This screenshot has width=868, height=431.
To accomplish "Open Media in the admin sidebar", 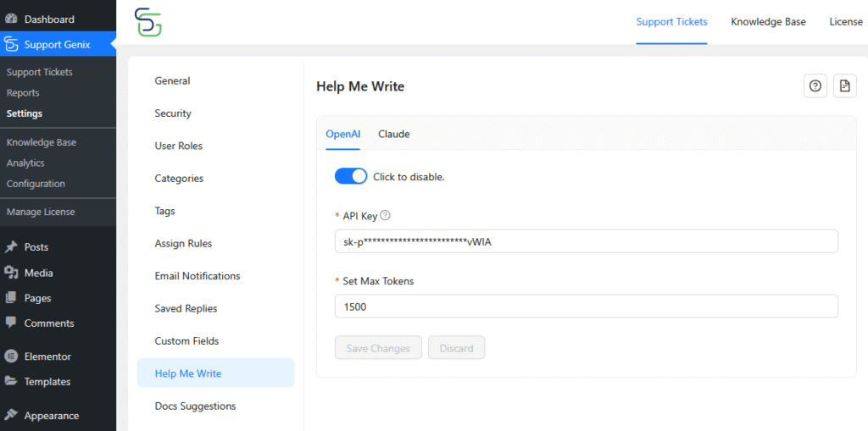I will tap(38, 273).
